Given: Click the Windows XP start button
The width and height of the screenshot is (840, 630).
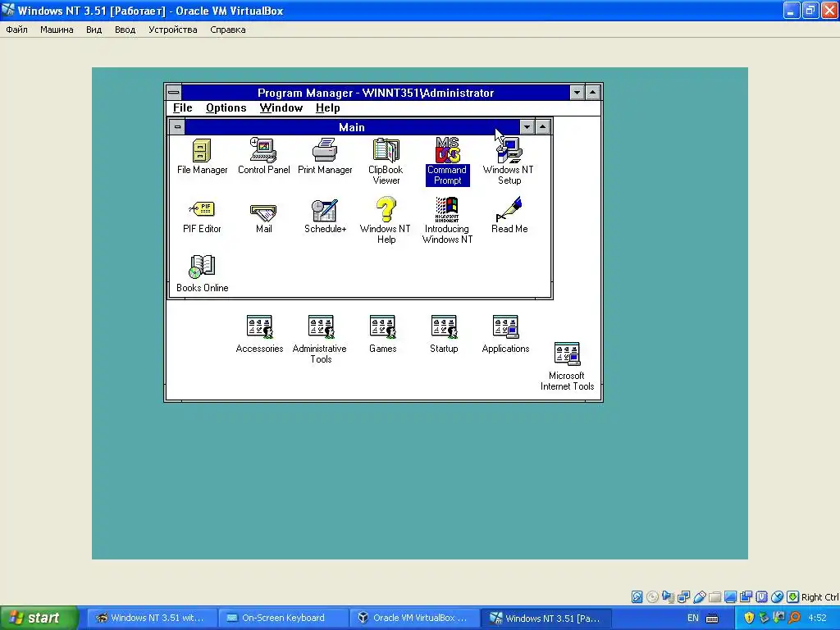Looking at the screenshot, I should pyautogui.click(x=39, y=618).
